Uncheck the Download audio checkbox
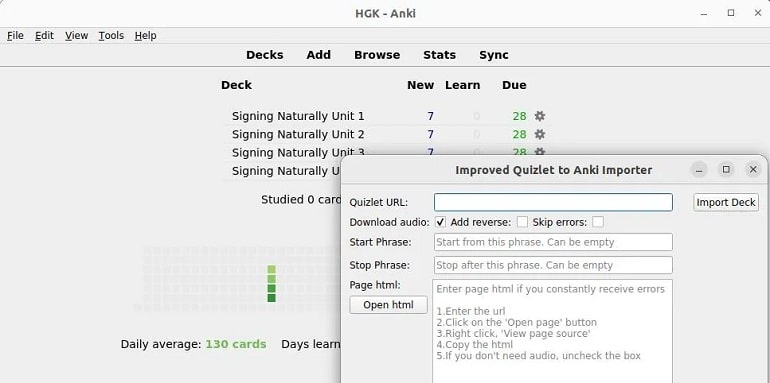 (440, 222)
